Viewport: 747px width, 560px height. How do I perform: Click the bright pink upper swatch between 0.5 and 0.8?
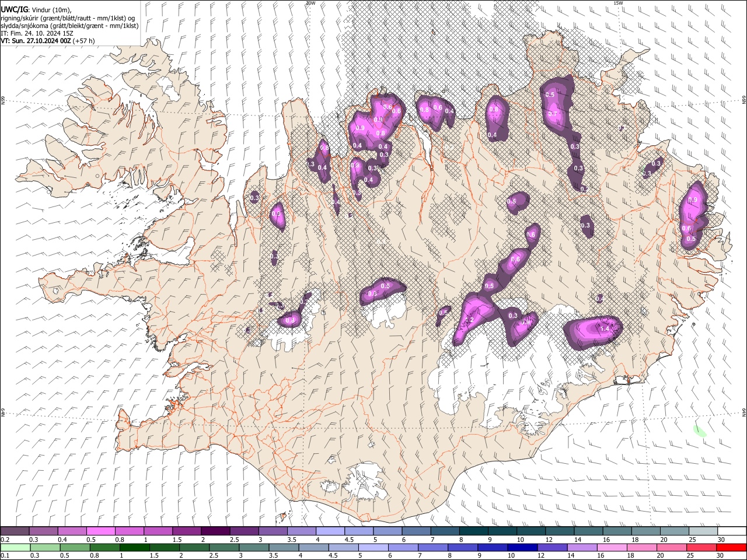coord(101,531)
